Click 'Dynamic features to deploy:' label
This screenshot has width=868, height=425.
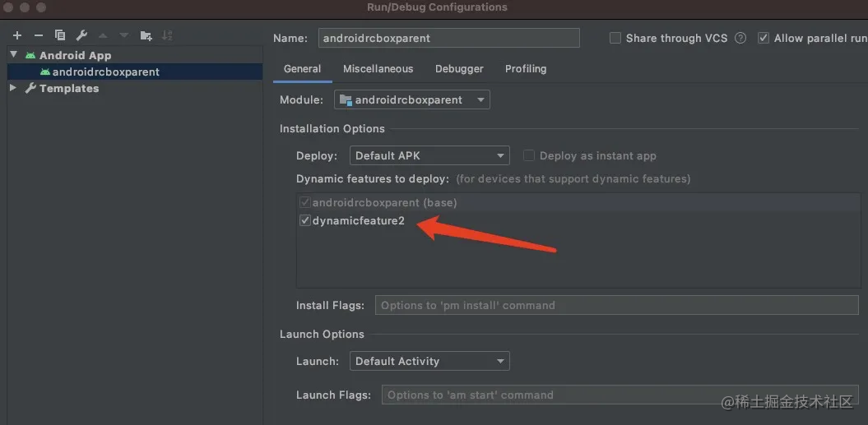tap(373, 178)
